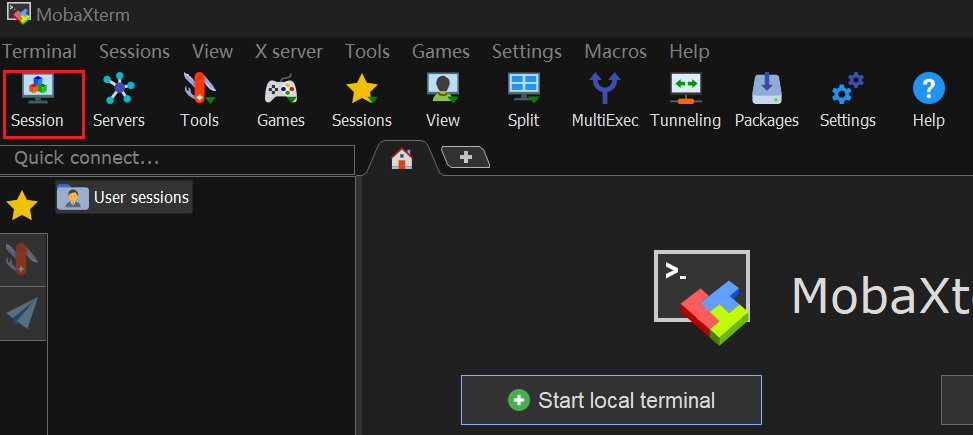973x435 pixels.
Task: Open the Games gamepad icon
Action: 280,102
